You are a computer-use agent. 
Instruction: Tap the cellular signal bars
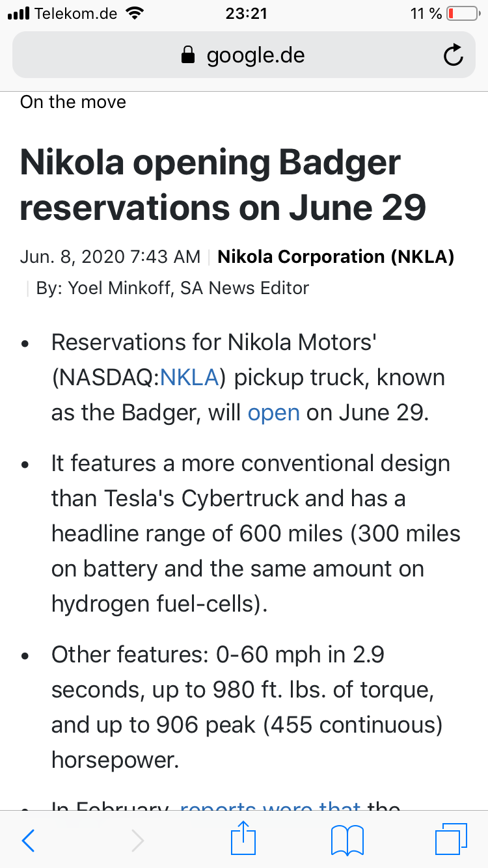18,13
